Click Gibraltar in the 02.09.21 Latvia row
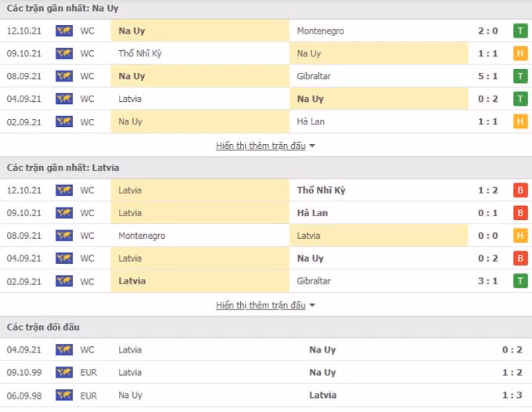The width and height of the screenshot is (532, 412). pyautogui.click(x=314, y=281)
